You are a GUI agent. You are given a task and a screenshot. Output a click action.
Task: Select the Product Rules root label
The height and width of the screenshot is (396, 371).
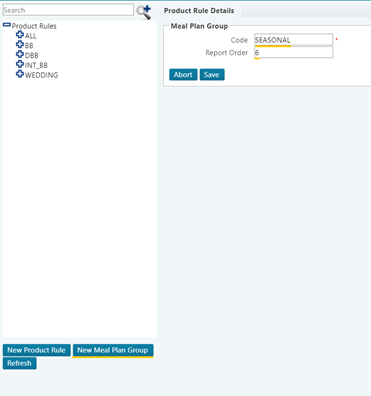click(34, 26)
